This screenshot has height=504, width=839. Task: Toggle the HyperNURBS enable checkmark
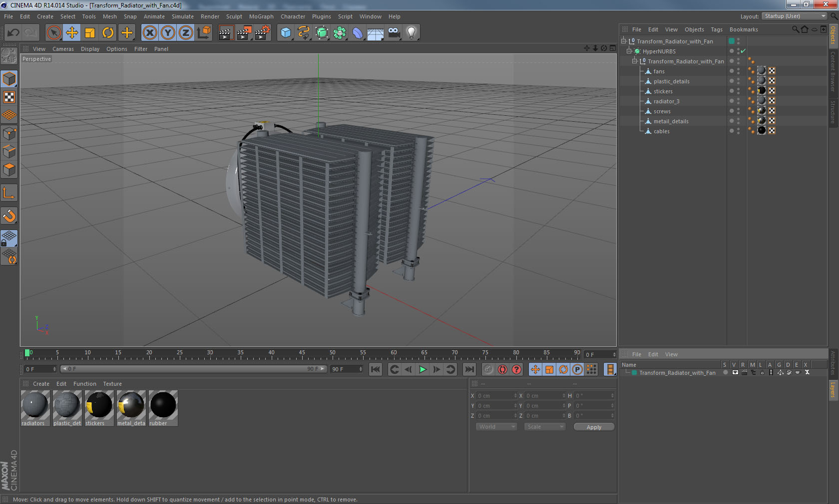(x=743, y=51)
